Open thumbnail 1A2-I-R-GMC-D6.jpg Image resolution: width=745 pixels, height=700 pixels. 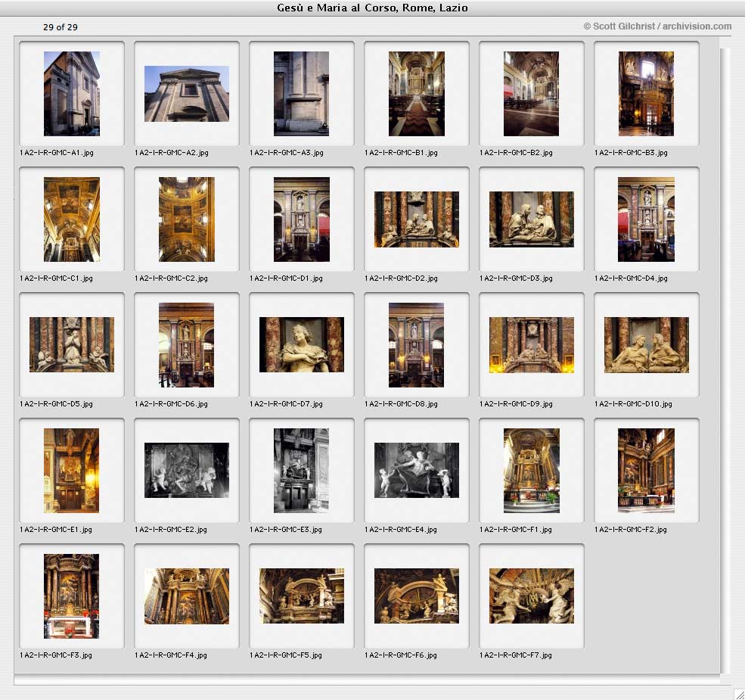click(186, 345)
